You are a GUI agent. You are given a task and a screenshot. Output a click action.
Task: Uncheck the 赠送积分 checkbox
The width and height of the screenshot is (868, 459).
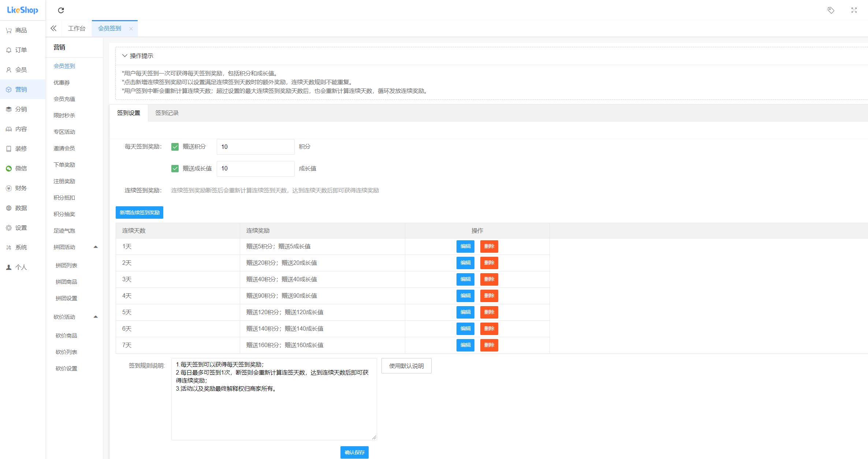[175, 147]
